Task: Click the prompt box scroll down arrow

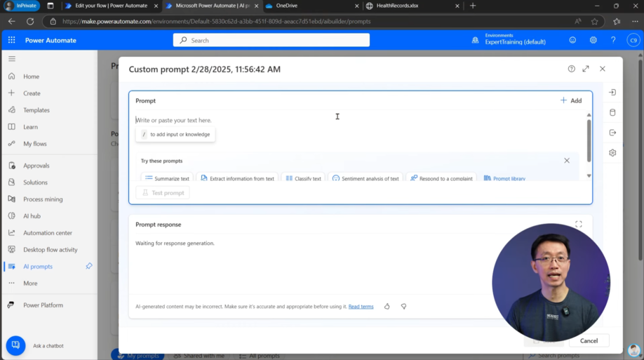Action: [589, 176]
